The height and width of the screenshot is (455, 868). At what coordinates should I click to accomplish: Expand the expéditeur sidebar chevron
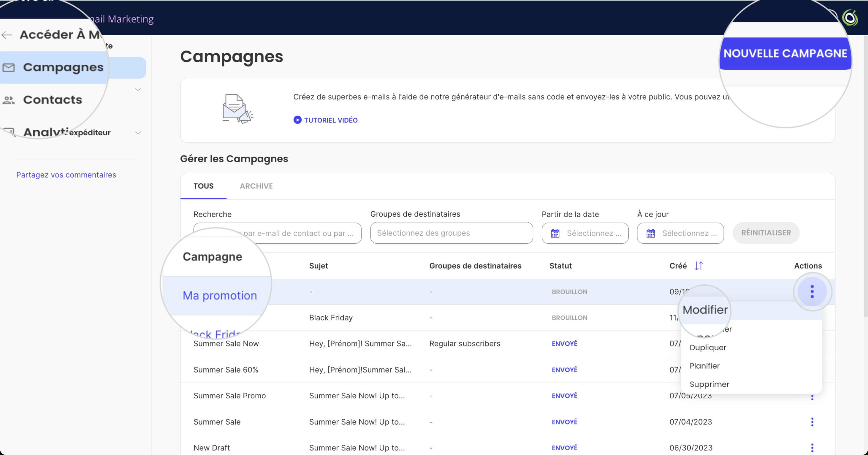click(x=138, y=133)
